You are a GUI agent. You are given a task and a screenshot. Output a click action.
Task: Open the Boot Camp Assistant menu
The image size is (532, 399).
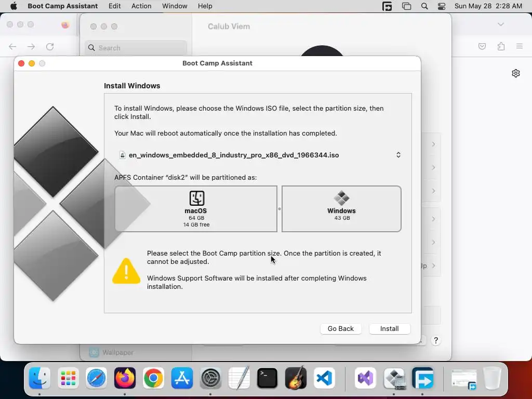63,6
